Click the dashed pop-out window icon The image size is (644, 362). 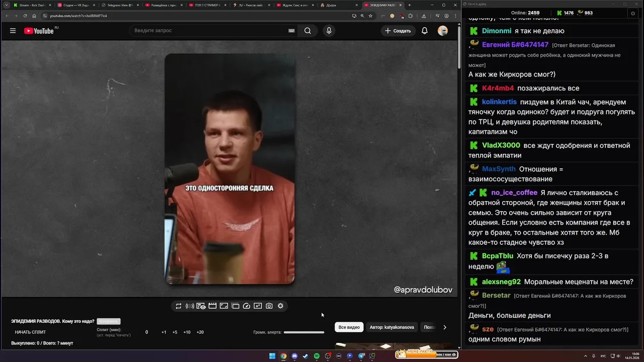pos(235,306)
